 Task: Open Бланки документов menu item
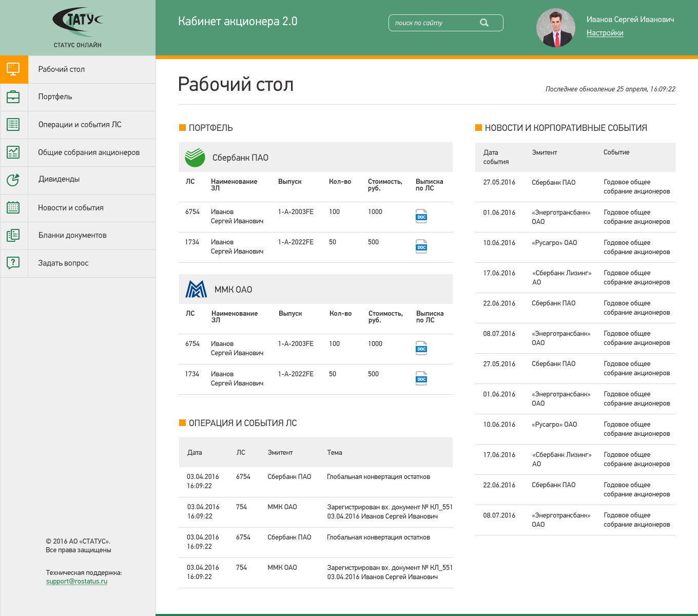coord(78,236)
